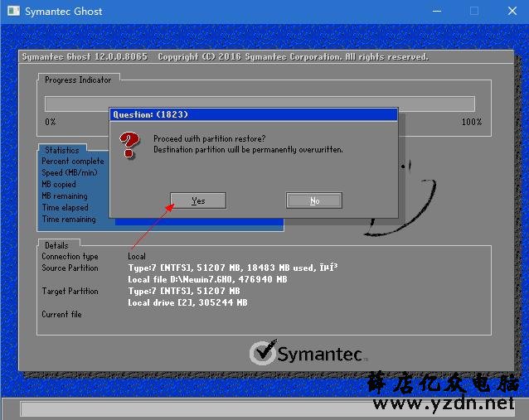
Task: Click the Progress Indicator label
Action: 78,80
